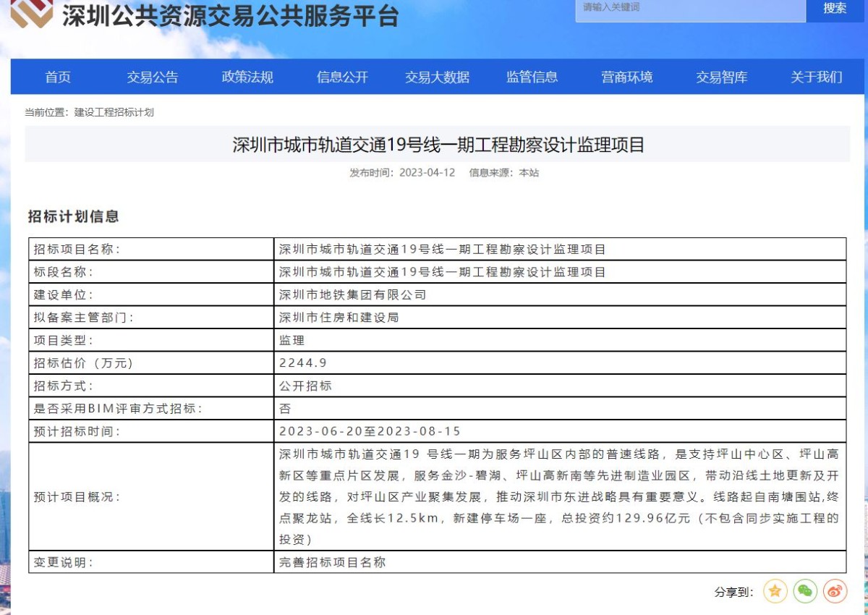Go to the 交易公告 menu
868x615 pixels.
pos(153,77)
